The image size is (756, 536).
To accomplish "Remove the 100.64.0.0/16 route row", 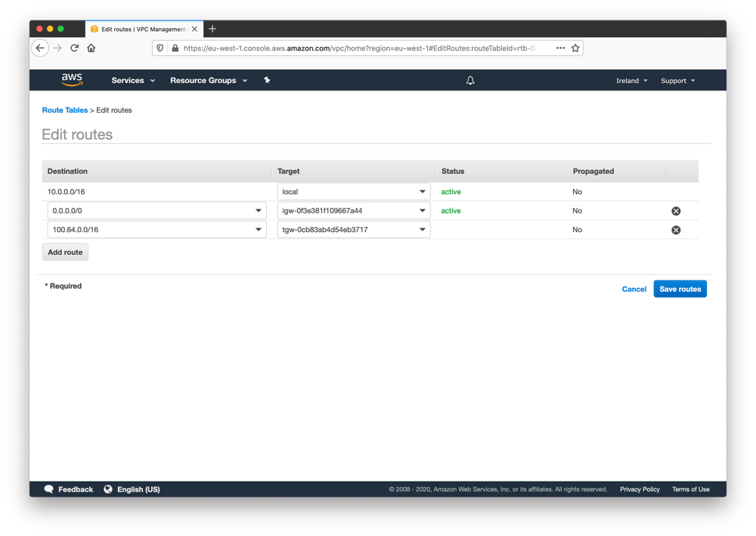I will (x=676, y=230).
